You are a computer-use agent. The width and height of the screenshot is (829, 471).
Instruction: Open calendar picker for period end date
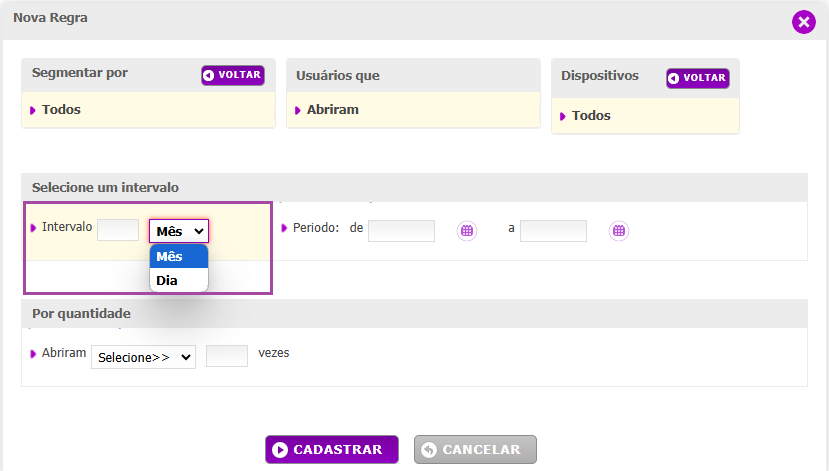pos(619,230)
